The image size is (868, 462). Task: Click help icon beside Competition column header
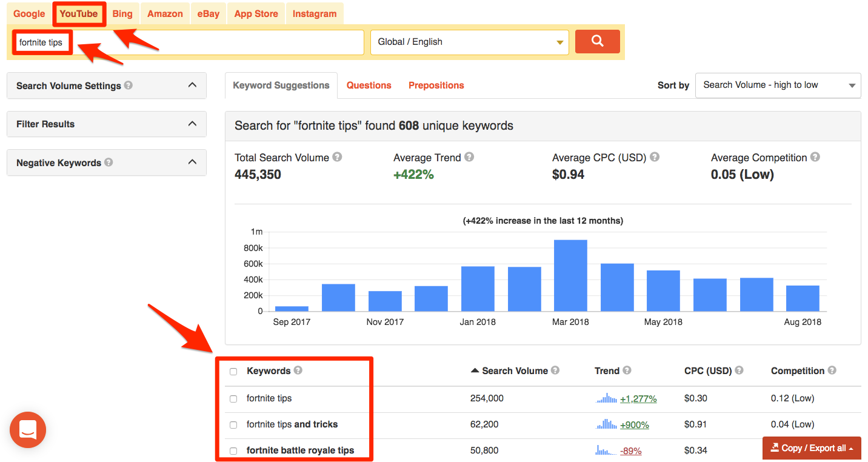click(x=832, y=370)
